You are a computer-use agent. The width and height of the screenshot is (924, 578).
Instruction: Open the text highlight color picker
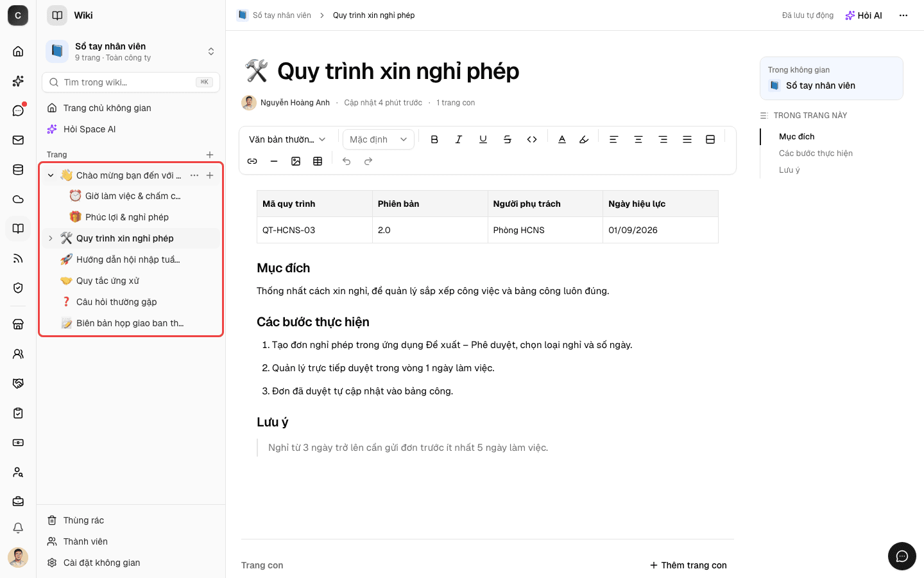pos(584,139)
